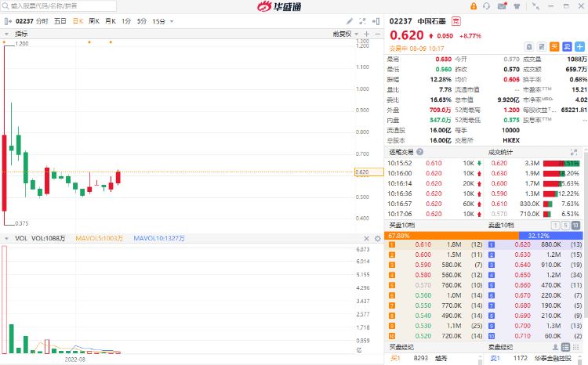Click the pencil drawing tool icon
The image size is (588, 365).
(350, 21)
